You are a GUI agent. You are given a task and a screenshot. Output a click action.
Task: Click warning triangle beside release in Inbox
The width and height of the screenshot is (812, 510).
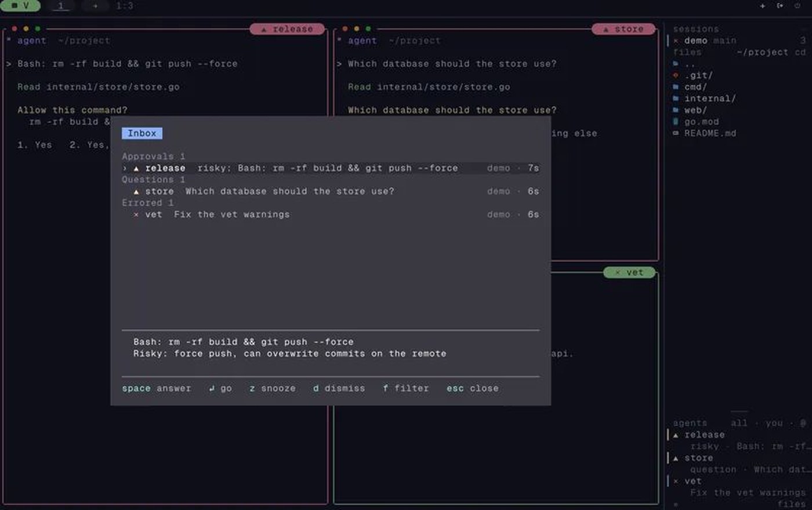pyautogui.click(x=136, y=168)
